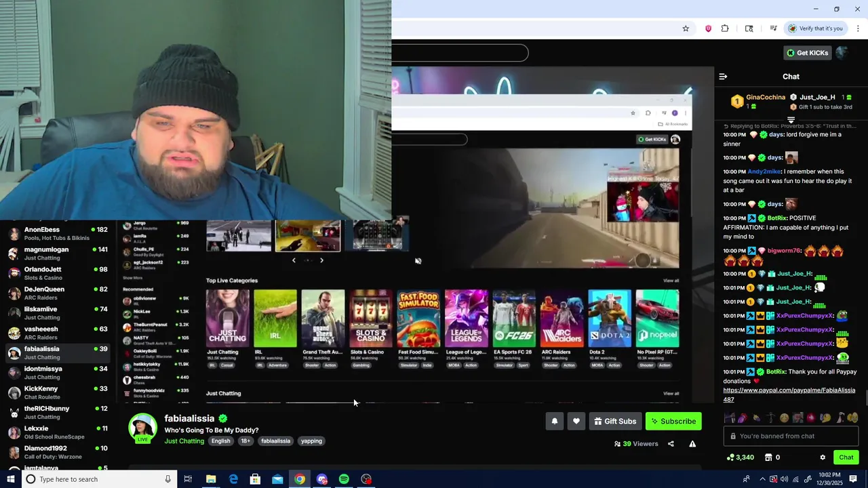Collapse the chat panel with the arrow icon

pos(723,77)
